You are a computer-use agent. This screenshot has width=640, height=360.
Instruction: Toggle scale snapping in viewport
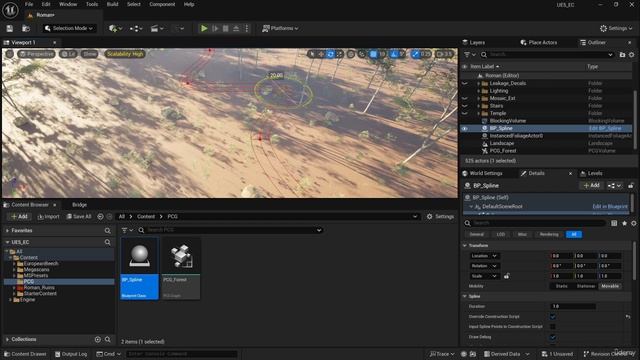coord(416,54)
